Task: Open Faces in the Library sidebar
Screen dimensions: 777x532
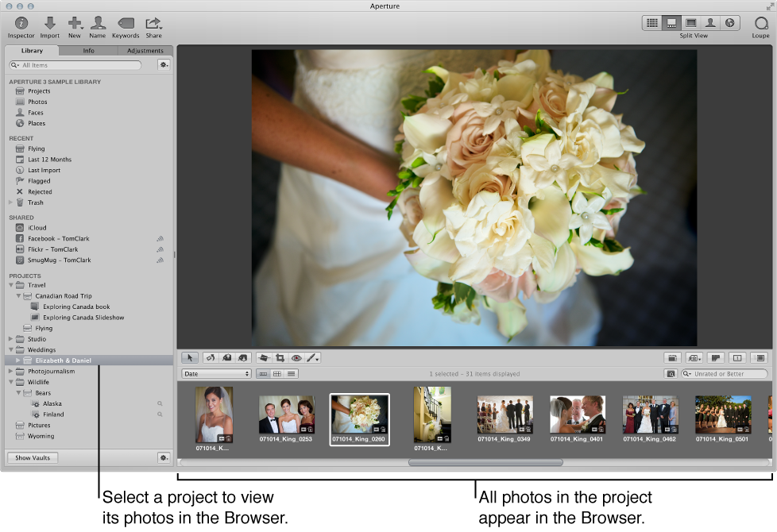Action: coord(35,113)
